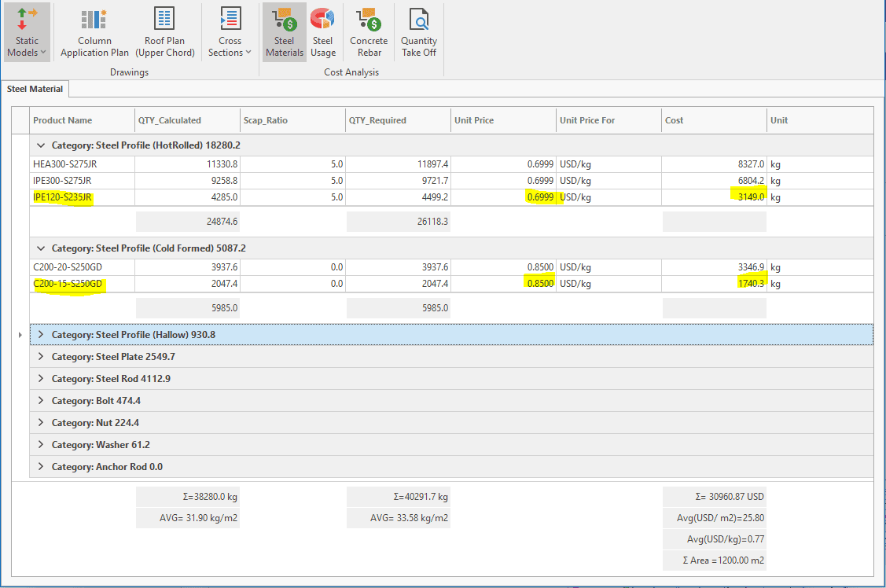Expand the Steel Profile (Hallow) category

(x=41, y=335)
